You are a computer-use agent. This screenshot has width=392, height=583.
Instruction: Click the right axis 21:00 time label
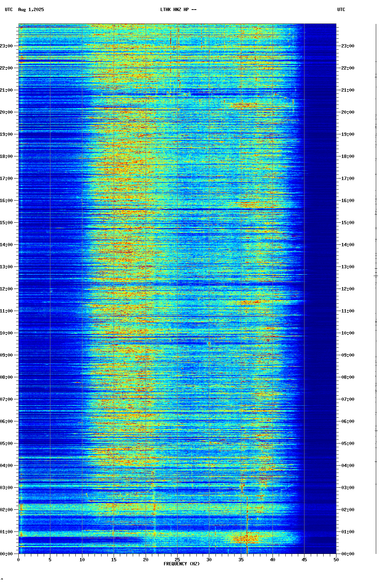348,90
